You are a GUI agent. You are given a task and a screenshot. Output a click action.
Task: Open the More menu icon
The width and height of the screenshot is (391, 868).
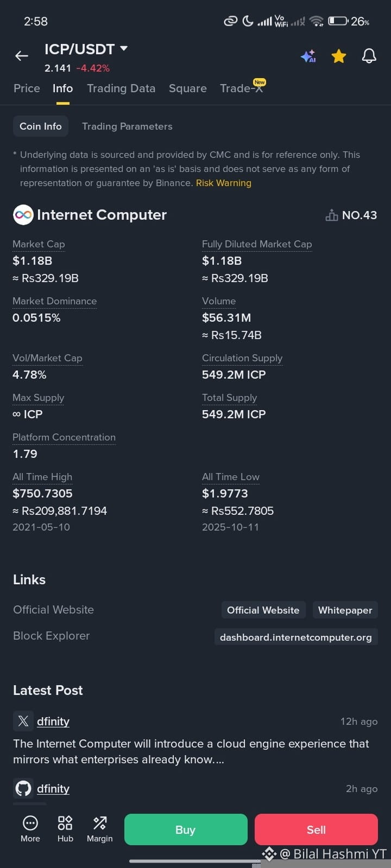click(x=30, y=829)
